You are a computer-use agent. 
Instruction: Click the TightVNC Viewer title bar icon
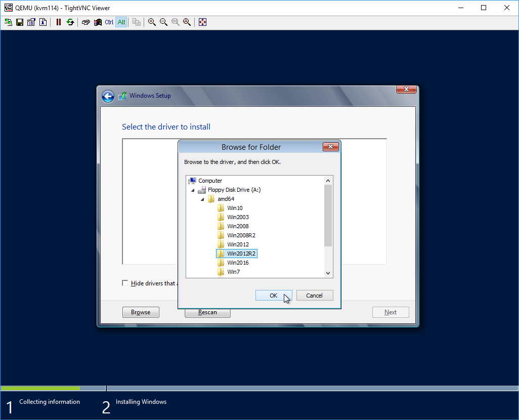pos(8,8)
